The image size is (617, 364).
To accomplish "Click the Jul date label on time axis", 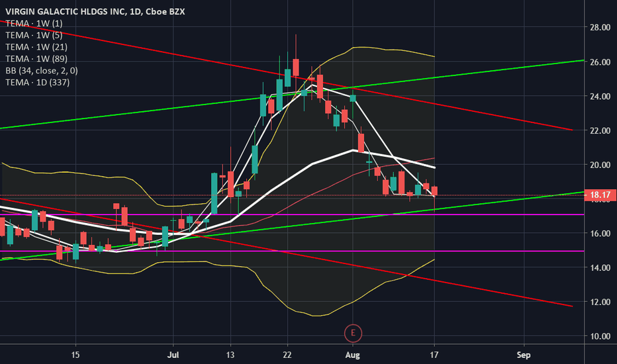I will tap(173, 355).
